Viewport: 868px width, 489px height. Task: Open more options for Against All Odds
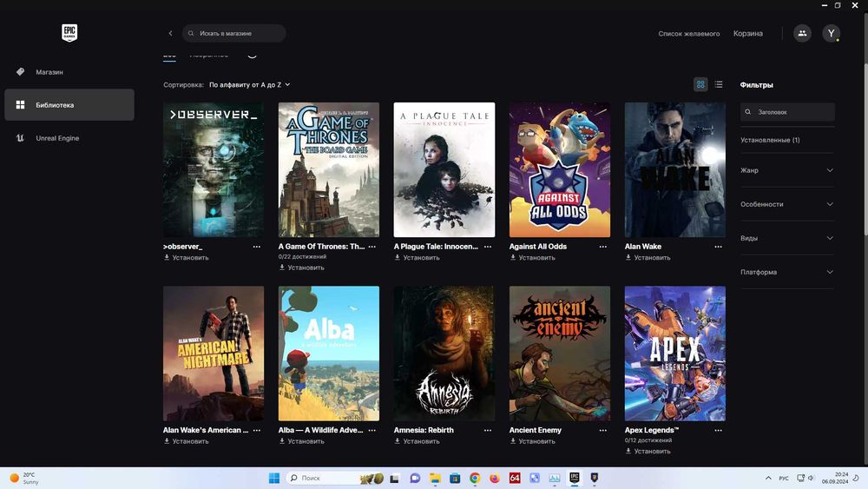(x=603, y=247)
